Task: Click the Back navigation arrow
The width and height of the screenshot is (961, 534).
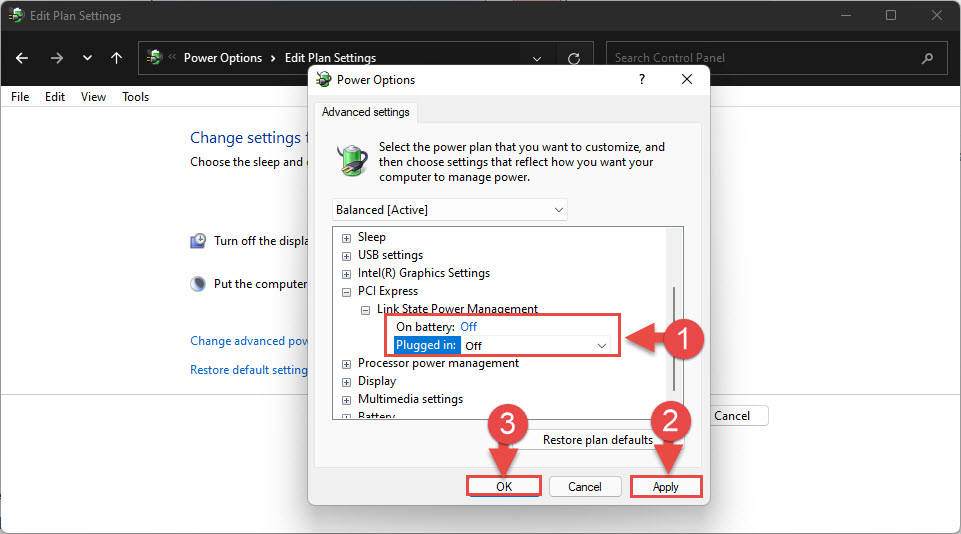Action: (22, 58)
